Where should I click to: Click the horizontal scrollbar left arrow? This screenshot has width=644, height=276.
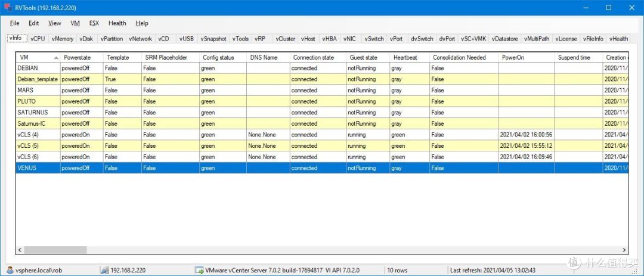tap(20, 250)
